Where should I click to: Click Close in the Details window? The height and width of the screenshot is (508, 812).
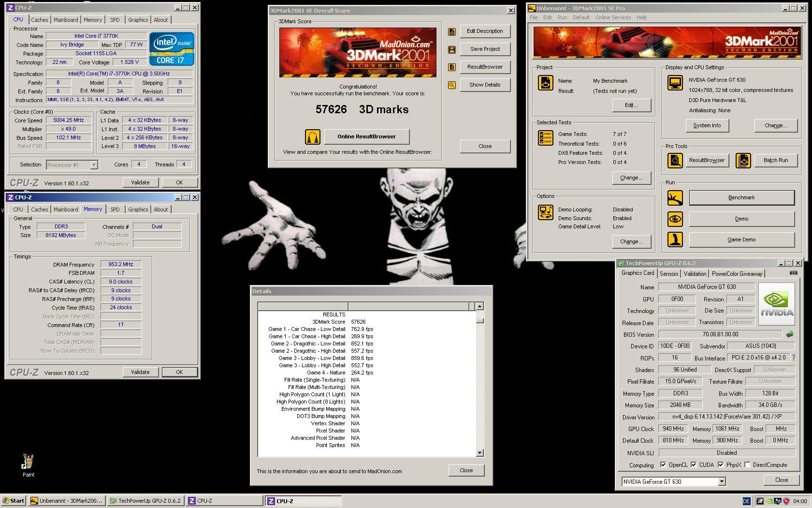466,470
